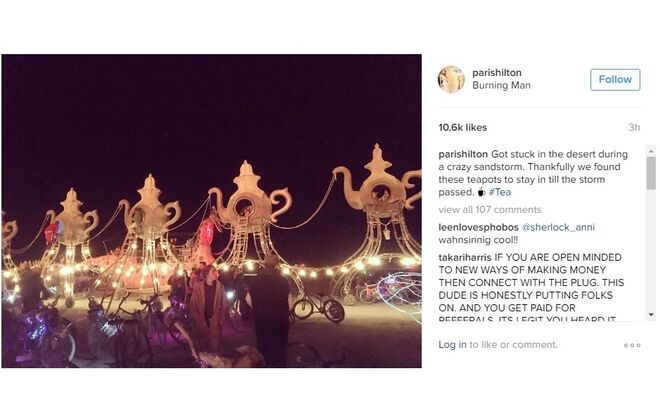Expand view all 107 comments
The height and width of the screenshot is (416, 660).
[489, 210]
